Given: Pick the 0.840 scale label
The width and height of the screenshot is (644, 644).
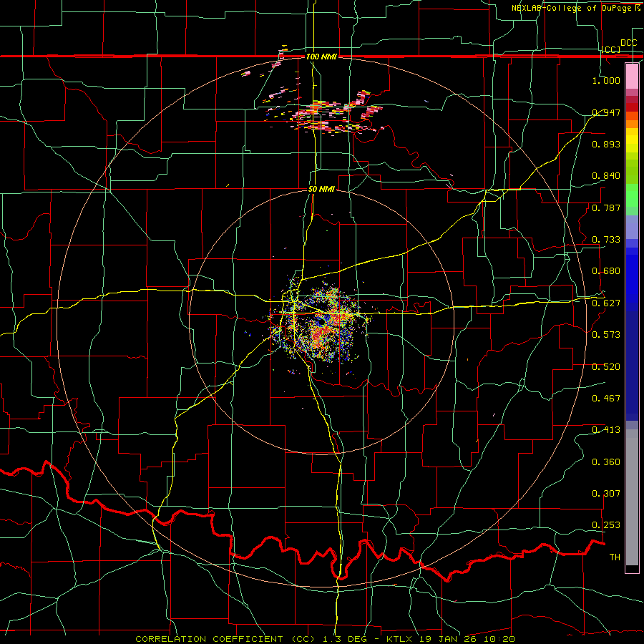Looking at the screenshot, I should pyautogui.click(x=606, y=176).
